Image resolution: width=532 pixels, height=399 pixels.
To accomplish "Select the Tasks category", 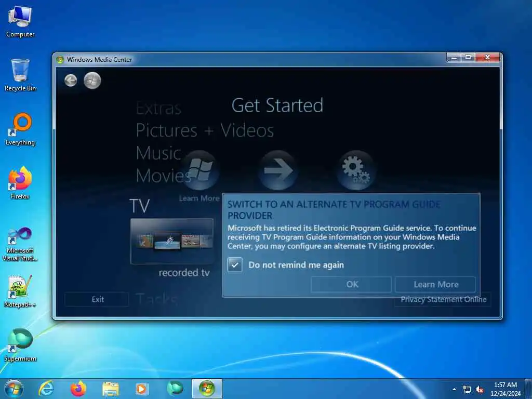I will click(157, 300).
